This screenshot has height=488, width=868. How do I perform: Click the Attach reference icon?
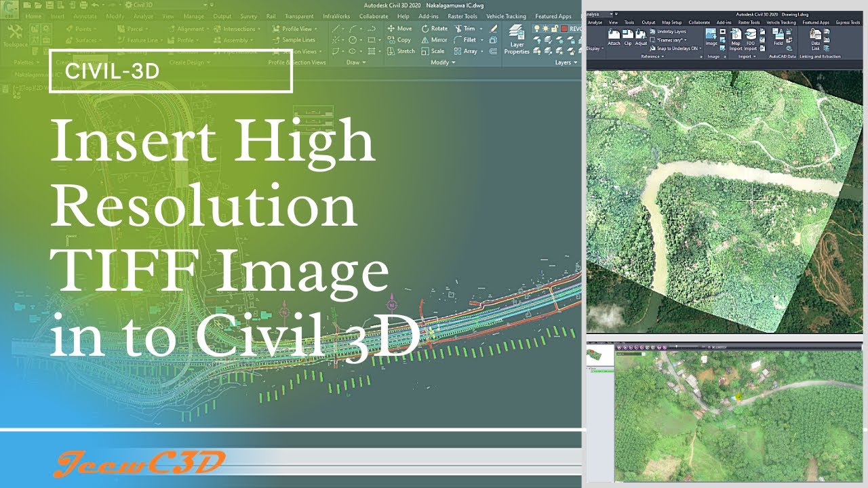(614, 37)
